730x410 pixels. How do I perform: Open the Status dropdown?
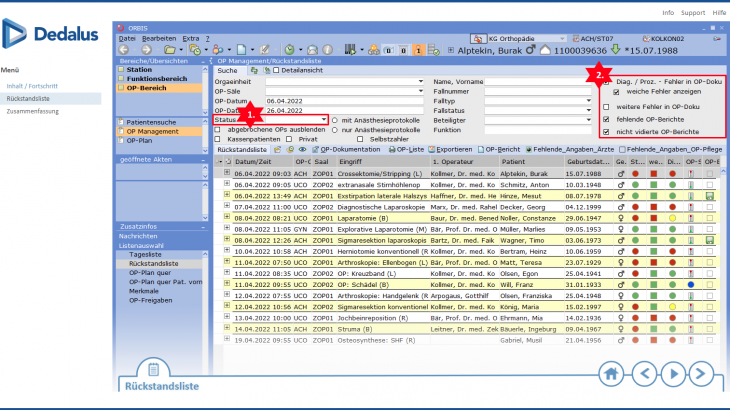[x=323, y=119]
